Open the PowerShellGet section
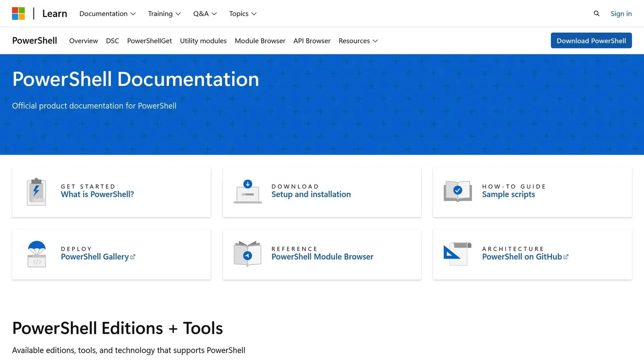 (149, 41)
